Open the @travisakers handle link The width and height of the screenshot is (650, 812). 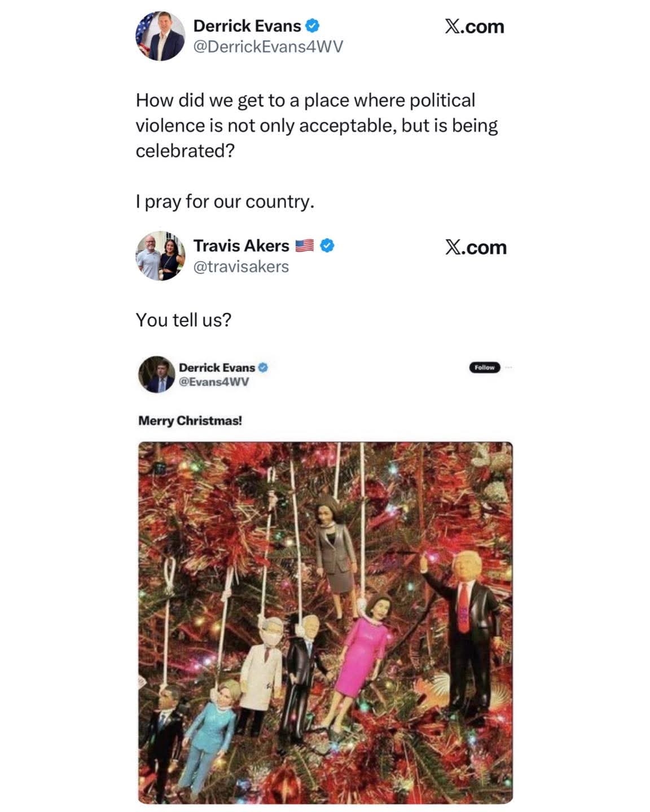click(241, 267)
